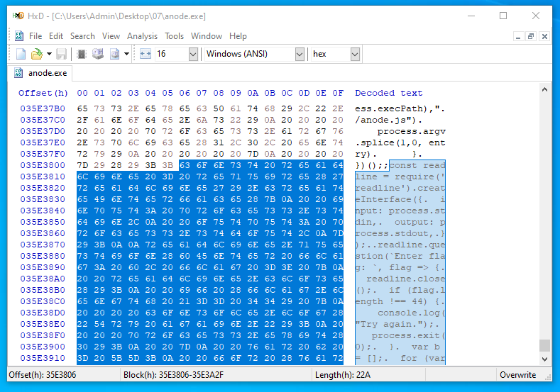Click offset row 035E38C0
The image size is (560, 392).
[43, 301]
